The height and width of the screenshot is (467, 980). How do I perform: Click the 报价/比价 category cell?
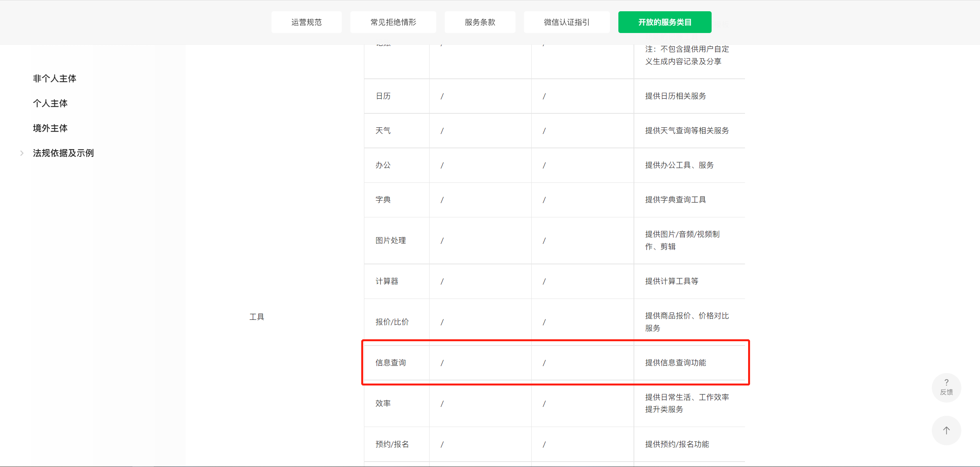click(x=392, y=322)
